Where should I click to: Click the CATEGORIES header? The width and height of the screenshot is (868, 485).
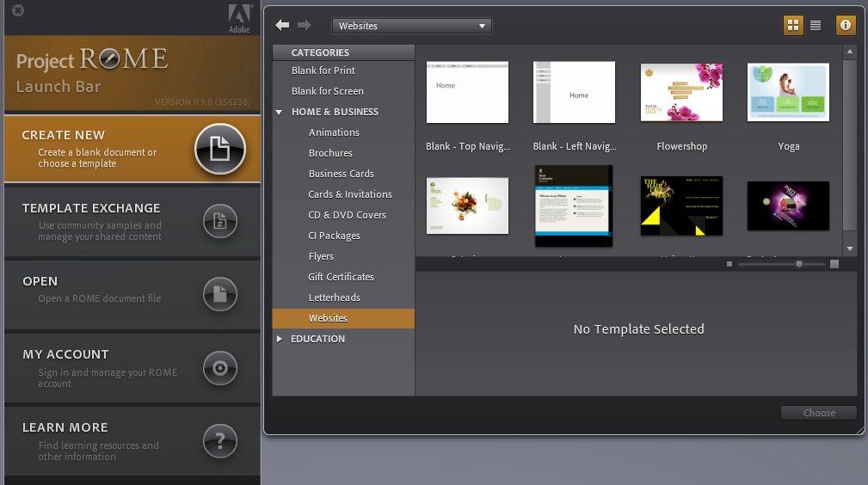343,52
